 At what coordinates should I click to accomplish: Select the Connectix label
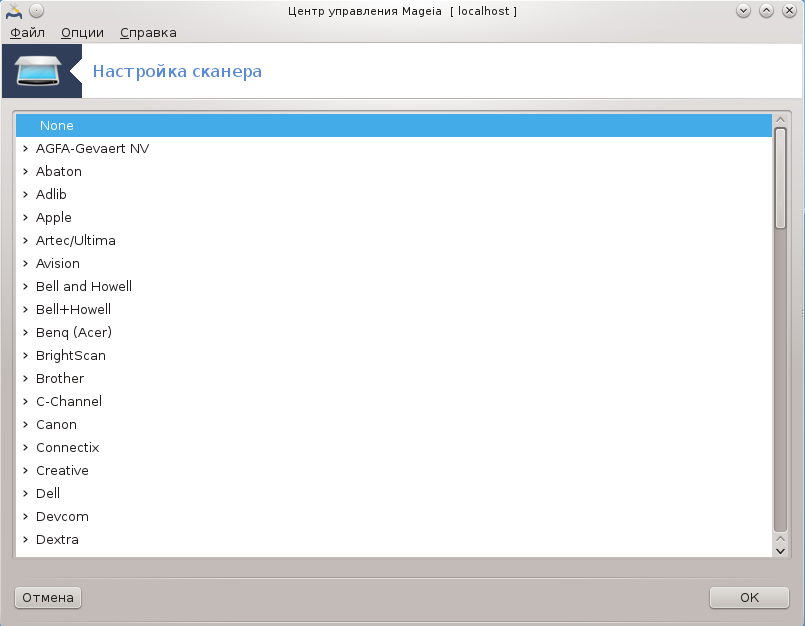coord(67,447)
